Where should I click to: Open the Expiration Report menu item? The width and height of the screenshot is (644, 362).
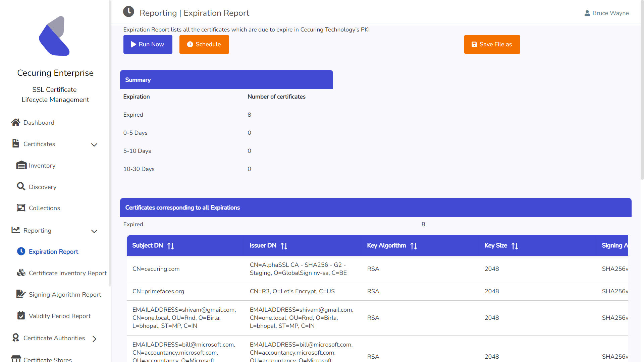pos(53,252)
